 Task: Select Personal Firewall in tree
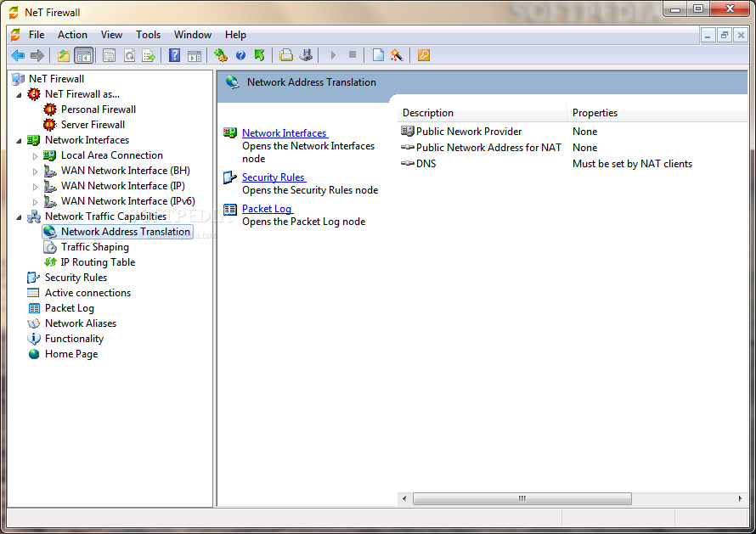tap(99, 110)
